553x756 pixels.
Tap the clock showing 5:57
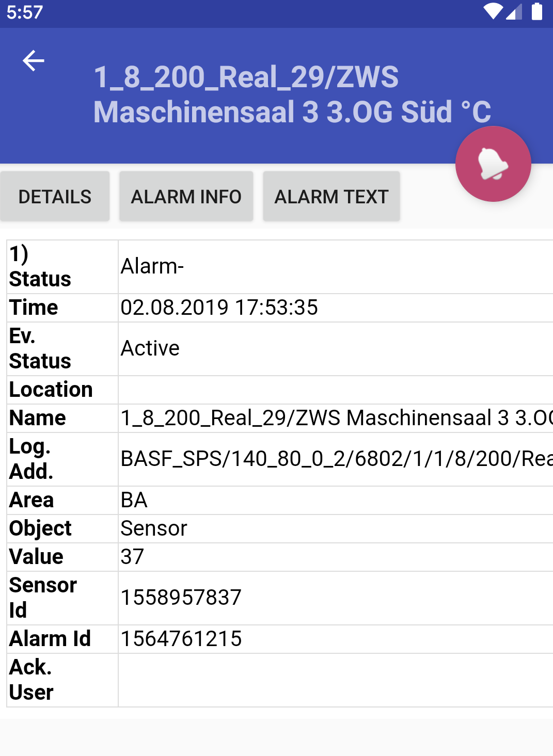click(x=24, y=12)
